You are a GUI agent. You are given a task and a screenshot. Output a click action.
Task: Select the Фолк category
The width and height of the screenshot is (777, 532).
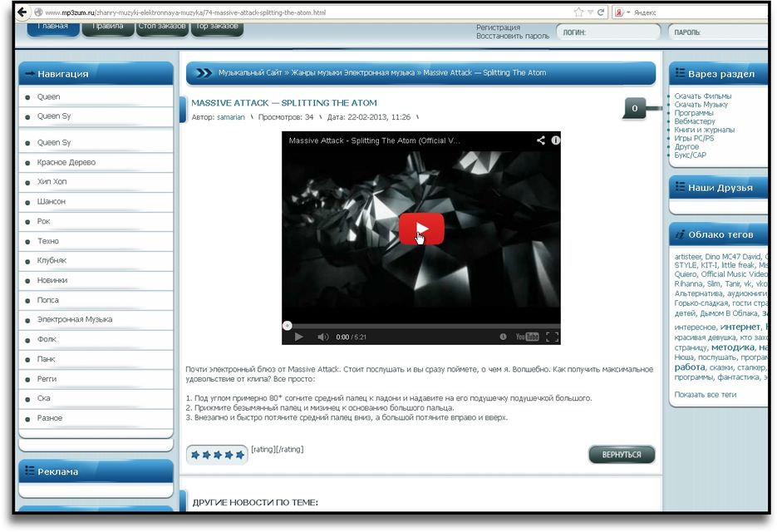click(x=47, y=340)
